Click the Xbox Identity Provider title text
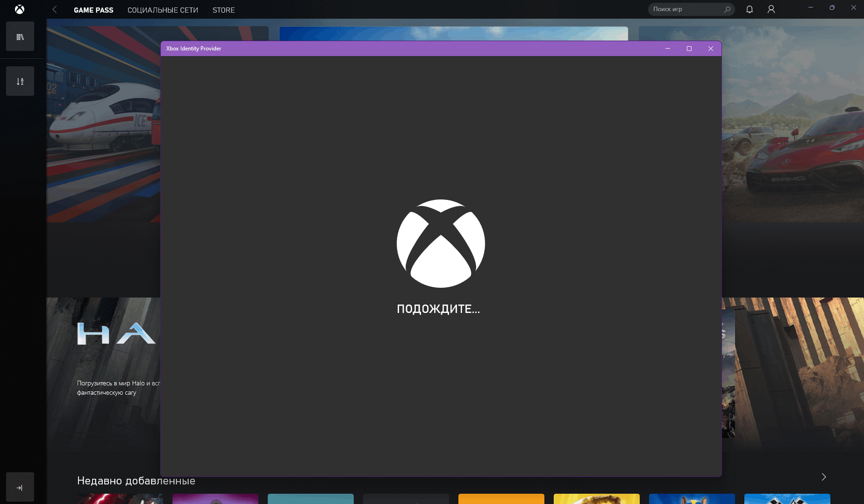864x504 pixels. tap(193, 49)
